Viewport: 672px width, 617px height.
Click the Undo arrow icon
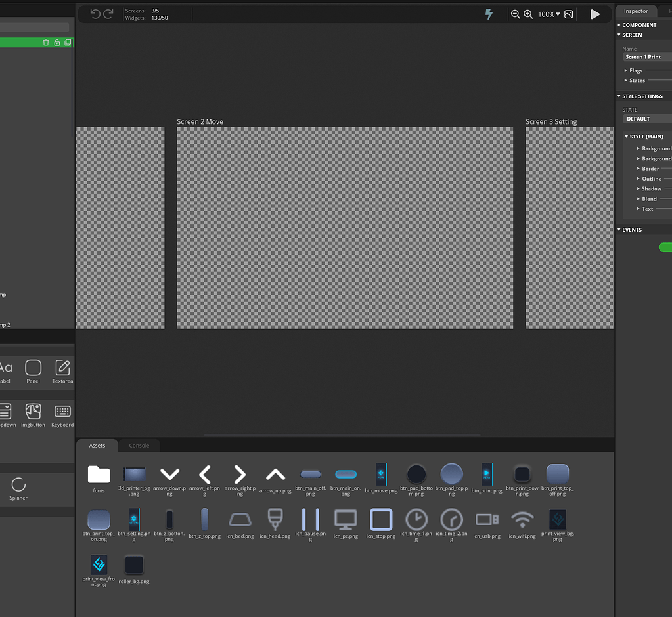95,14
